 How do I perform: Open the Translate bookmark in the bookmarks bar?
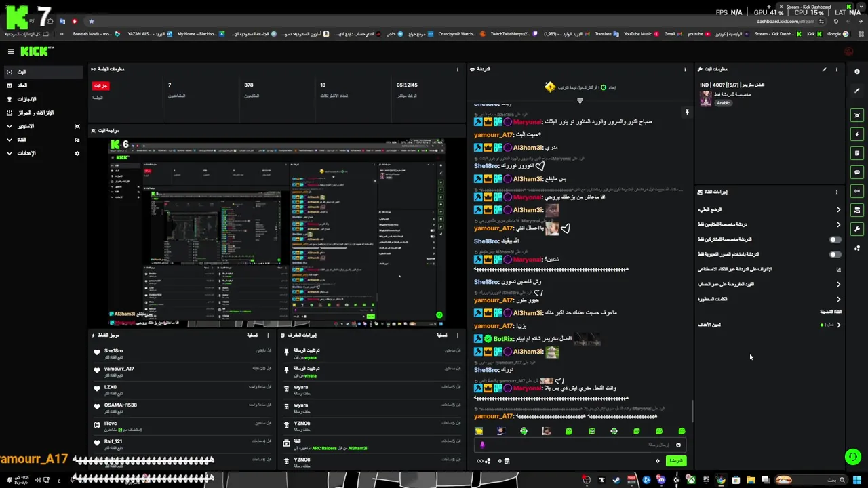(606, 33)
